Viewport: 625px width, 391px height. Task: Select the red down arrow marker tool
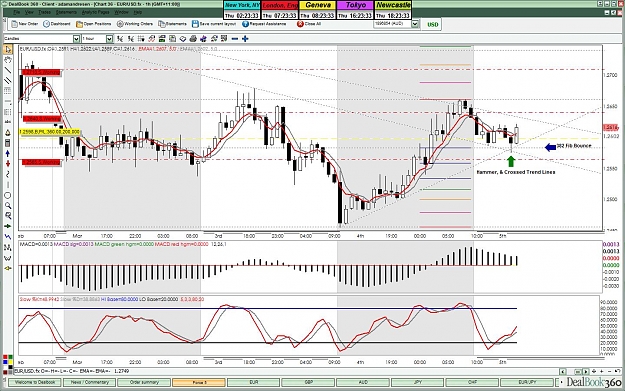coord(8,164)
